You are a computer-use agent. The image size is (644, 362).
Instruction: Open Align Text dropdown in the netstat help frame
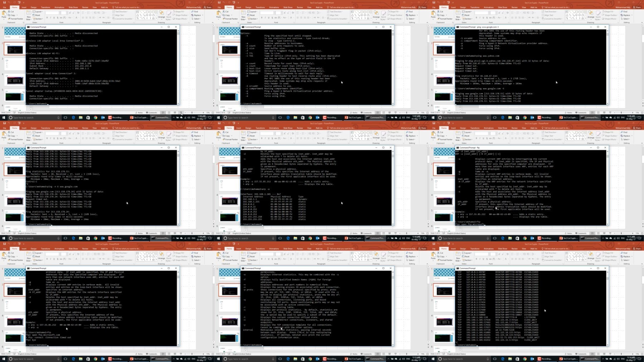(333, 256)
